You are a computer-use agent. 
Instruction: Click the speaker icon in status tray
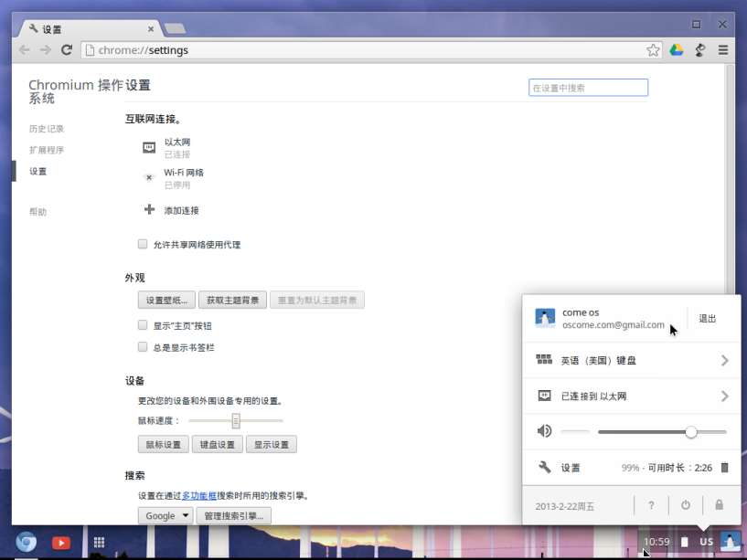546,430
